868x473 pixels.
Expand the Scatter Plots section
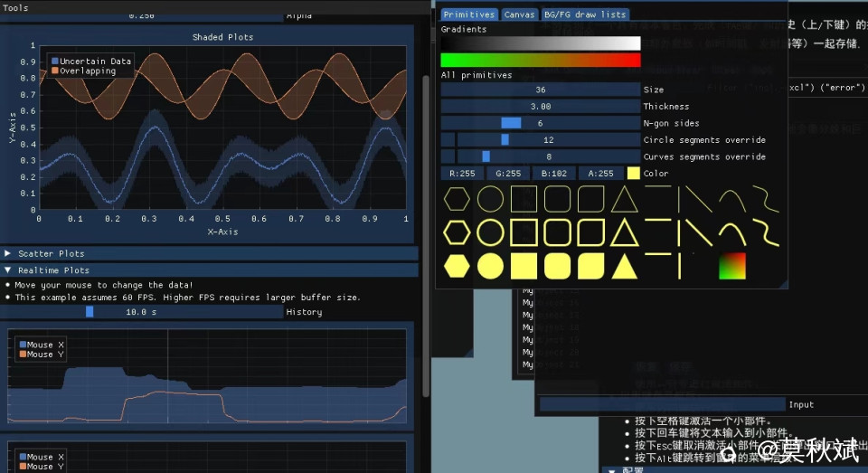tap(52, 253)
